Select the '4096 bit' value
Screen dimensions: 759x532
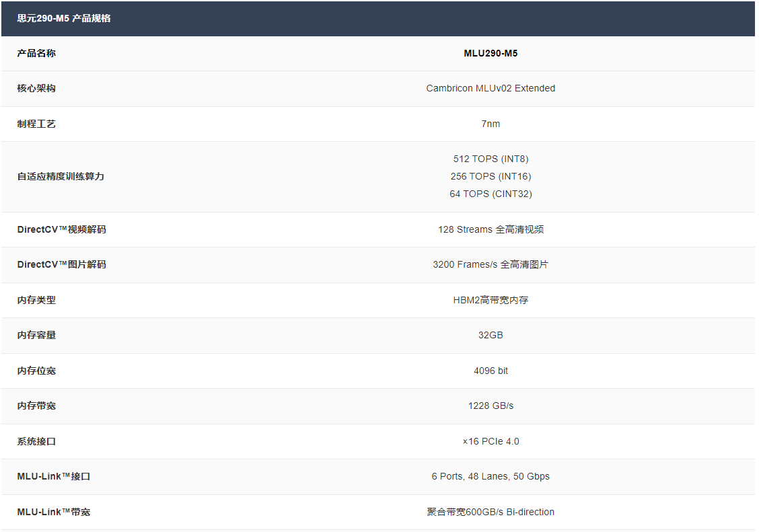[491, 371]
